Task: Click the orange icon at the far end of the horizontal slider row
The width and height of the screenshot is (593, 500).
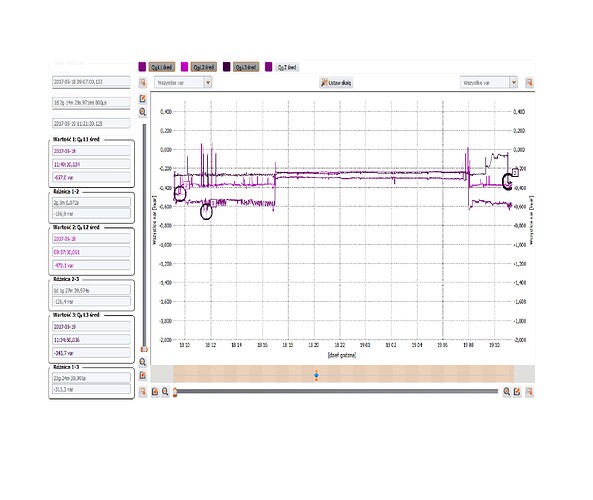Action: coord(529,391)
